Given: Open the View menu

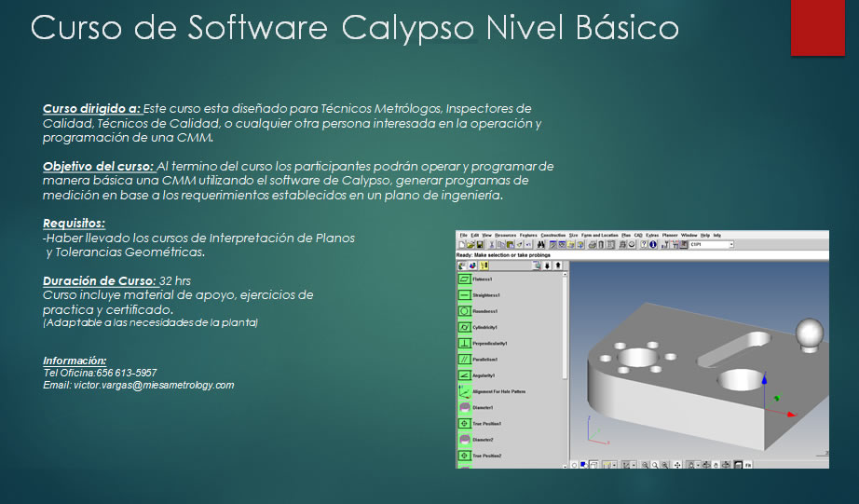Looking at the screenshot, I should click(486, 235).
